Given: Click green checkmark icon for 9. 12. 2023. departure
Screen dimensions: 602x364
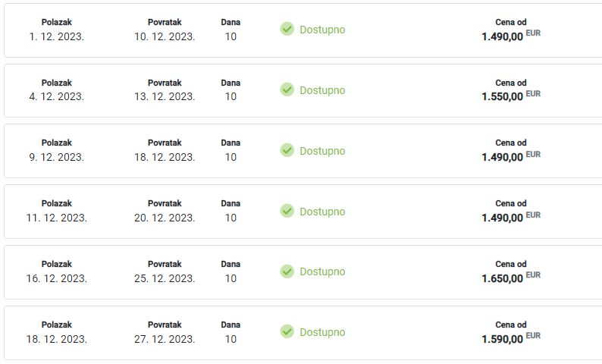Looking at the screenshot, I should (287, 150).
